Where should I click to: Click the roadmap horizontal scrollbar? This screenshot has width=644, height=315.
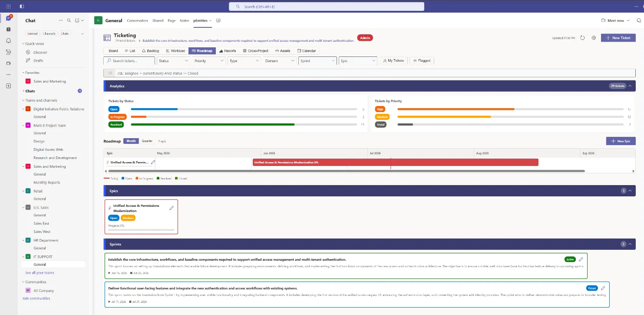click(347, 171)
